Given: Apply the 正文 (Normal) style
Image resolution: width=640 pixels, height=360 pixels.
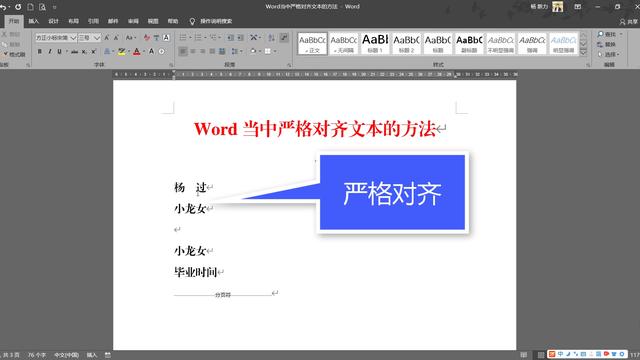Looking at the screenshot, I should pyautogui.click(x=313, y=44).
